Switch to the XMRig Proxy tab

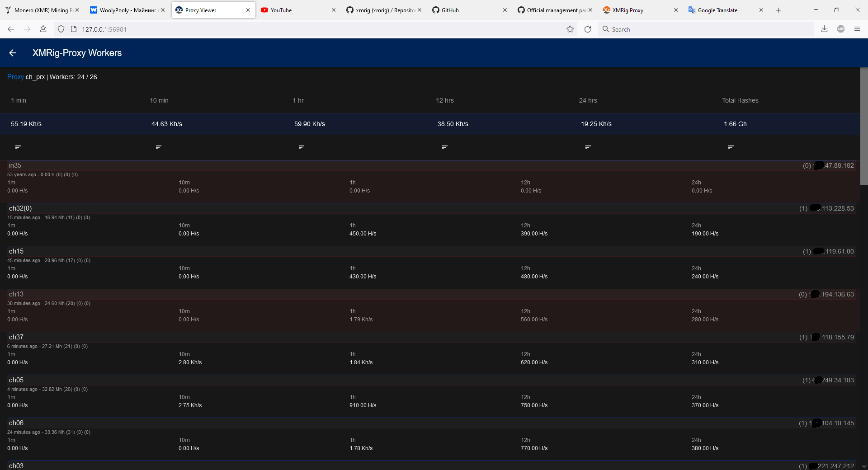628,10
